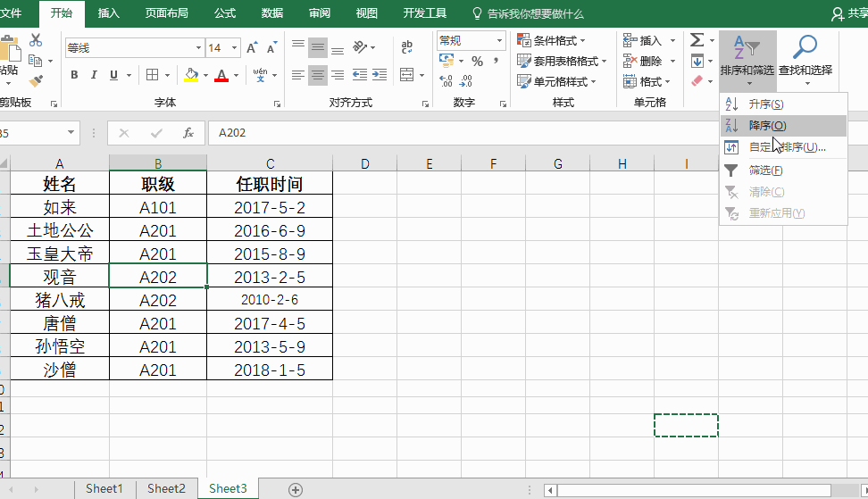Choose 升序(S) from sort menu
The height and width of the screenshot is (499, 868).
pyautogui.click(x=783, y=104)
